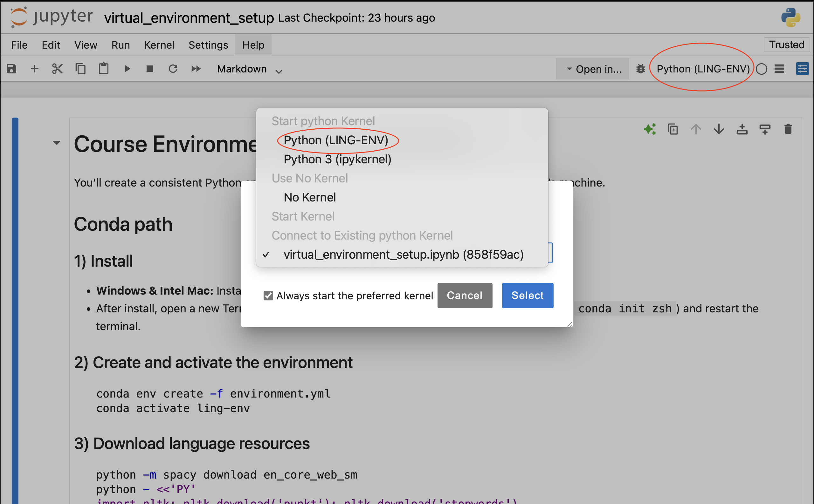Choose Python (LING-ENV) kernel option
The image size is (814, 504).
pyautogui.click(x=336, y=140)
